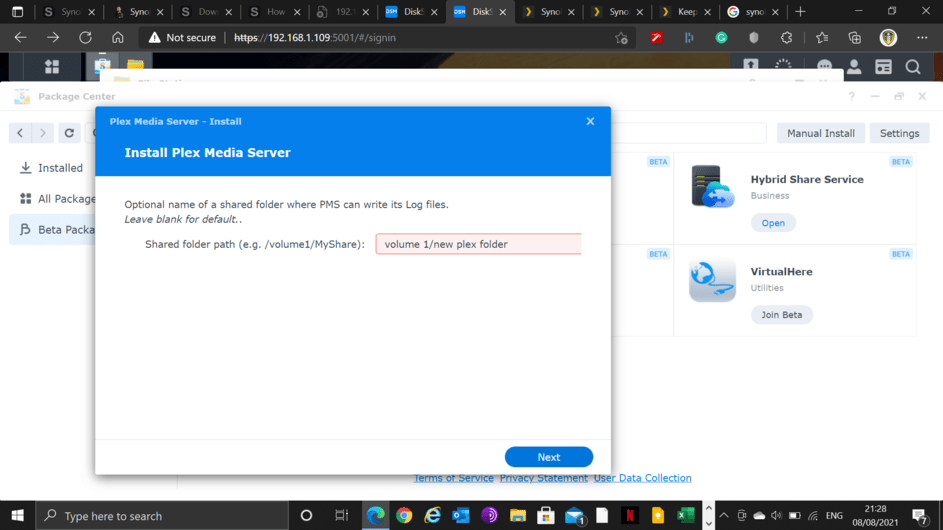The width and height of the screenshot is (943, 530).
Task: Switch to the 'Dow' browser tab
Action: 206,11
